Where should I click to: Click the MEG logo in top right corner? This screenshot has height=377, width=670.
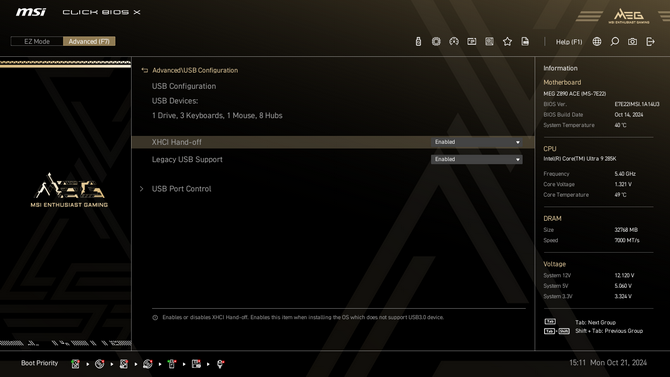point(629,16)
